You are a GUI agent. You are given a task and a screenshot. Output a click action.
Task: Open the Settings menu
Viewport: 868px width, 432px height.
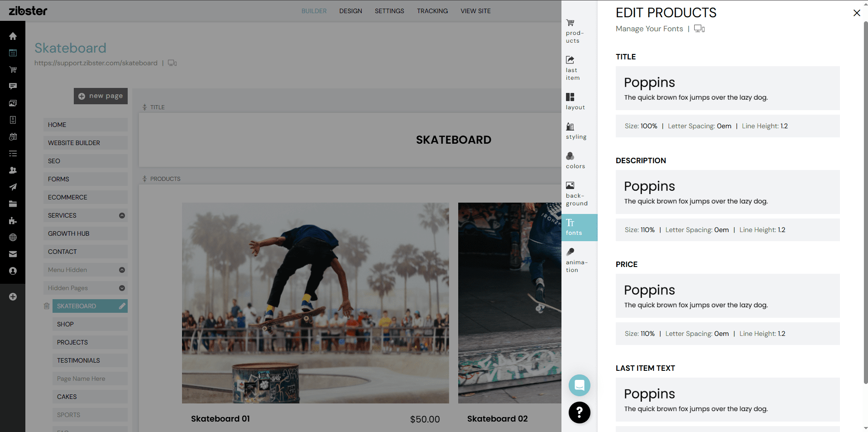(389, 11)
